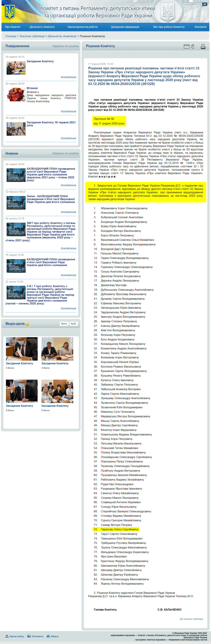211x644 pixels.
Task: Open media photo of masked man raising hand
Action: point(22,391)
